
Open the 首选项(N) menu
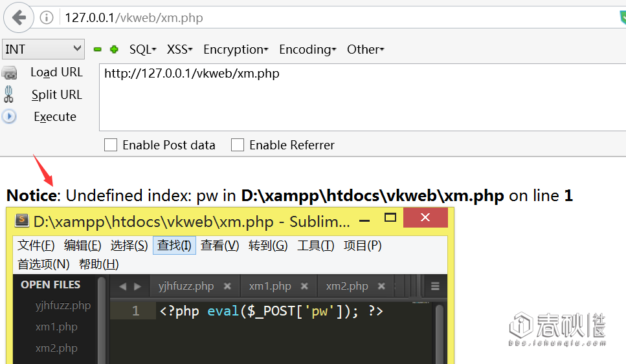(43, 264)
